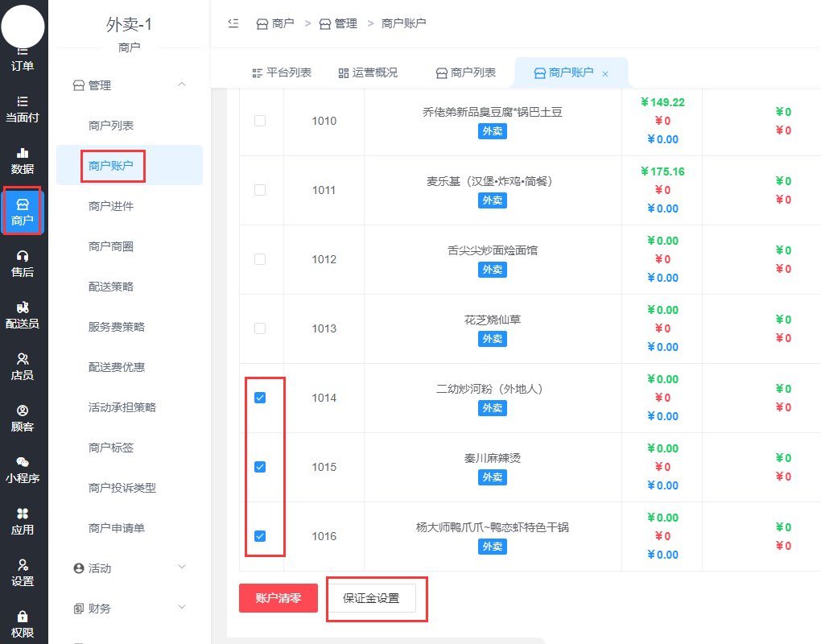Viewport: 821px width, 644px height.
Task: Open the 售后 after-sales sidebar section
Action: [x=23, y=263]
